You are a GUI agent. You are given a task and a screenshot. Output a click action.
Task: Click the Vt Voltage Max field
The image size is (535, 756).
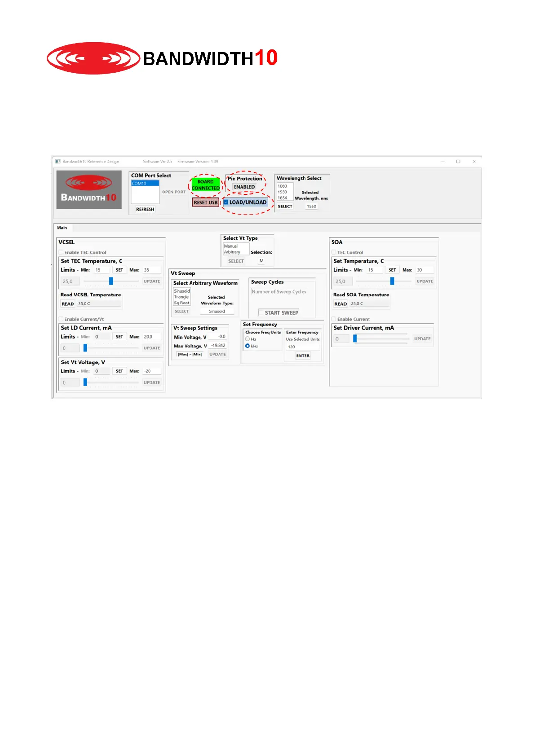click(x=152, y=371)
